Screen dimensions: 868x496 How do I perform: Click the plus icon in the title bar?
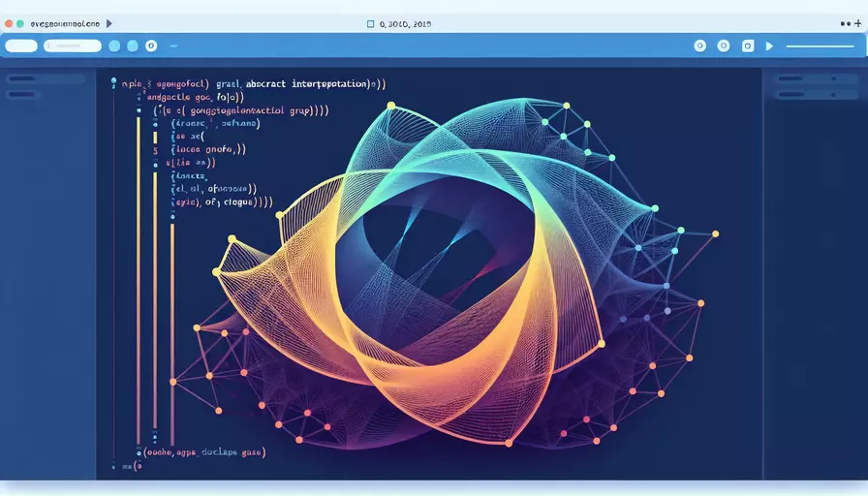[858, 23]
